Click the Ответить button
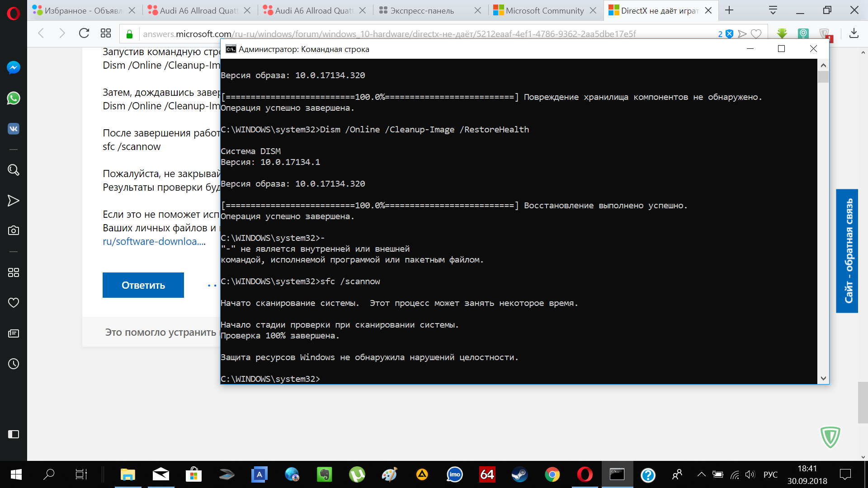 (143, 285)
